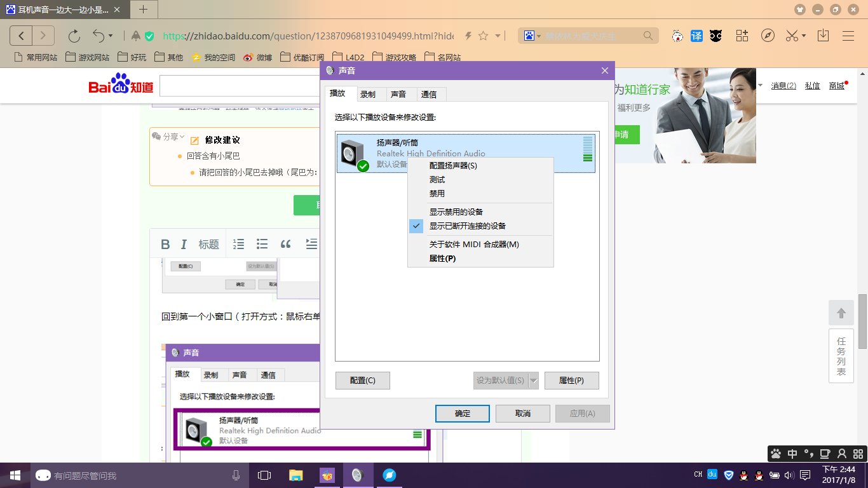Click the 取消 button in the sound dialog

pos(522,414)
